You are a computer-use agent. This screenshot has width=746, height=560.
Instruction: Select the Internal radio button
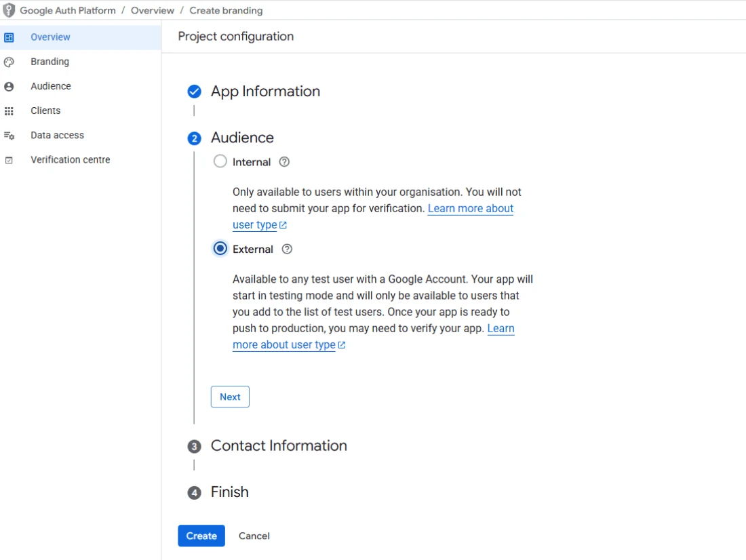click(220, 161)
